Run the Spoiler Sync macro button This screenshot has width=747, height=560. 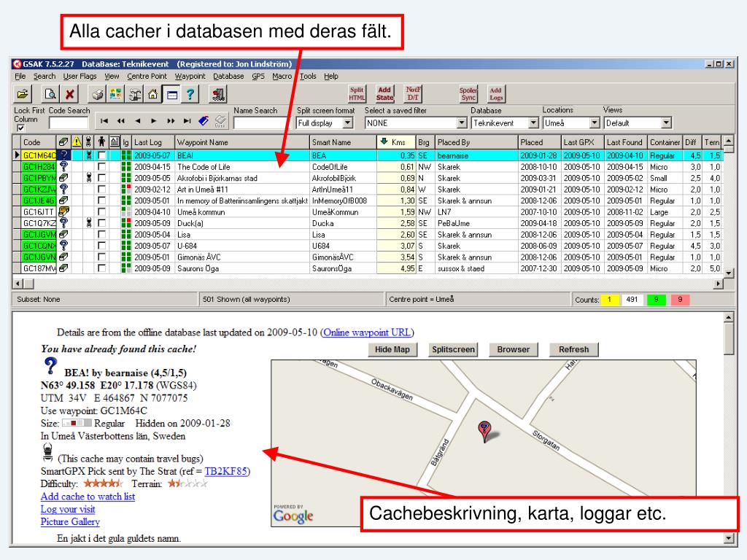(x=468, y=94)
